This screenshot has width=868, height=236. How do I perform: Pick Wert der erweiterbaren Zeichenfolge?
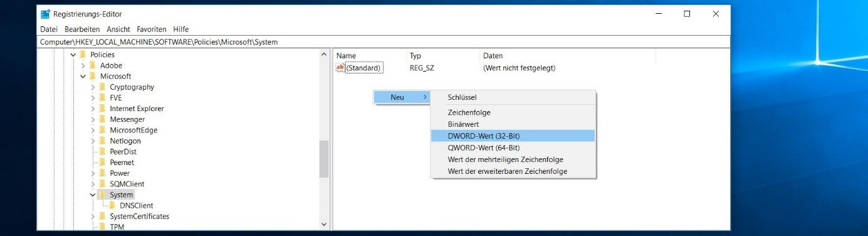[x=513, y=171]
